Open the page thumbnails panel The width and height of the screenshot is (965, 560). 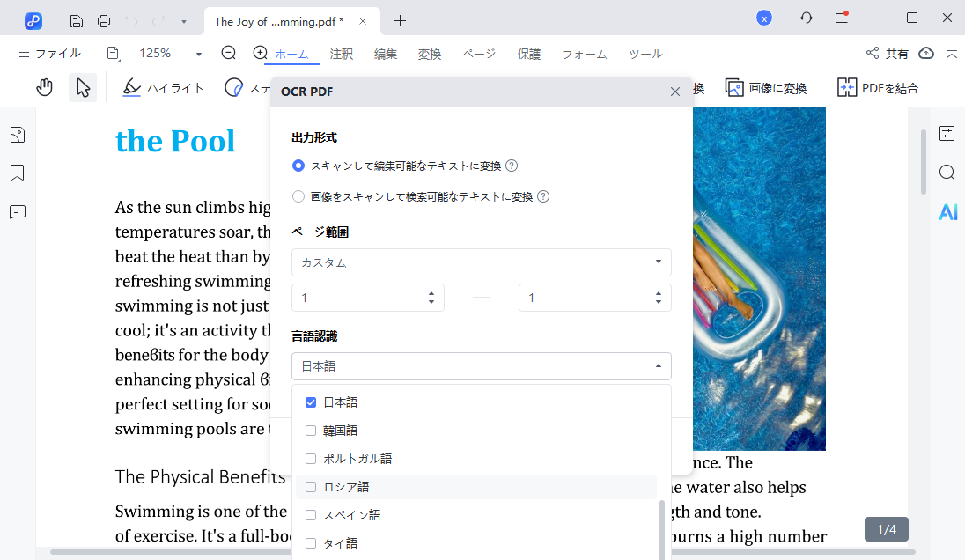[x=18, y=134]
